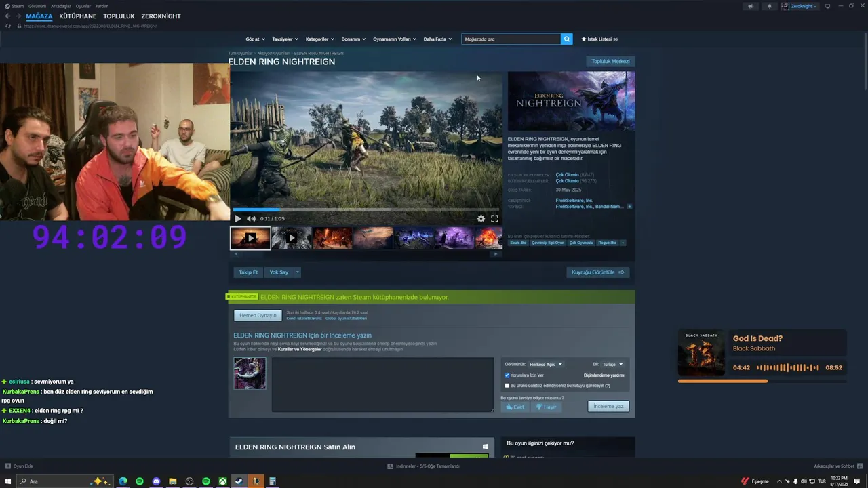
Task: Click the announcements megaphone icon
Action: [750, 6]
